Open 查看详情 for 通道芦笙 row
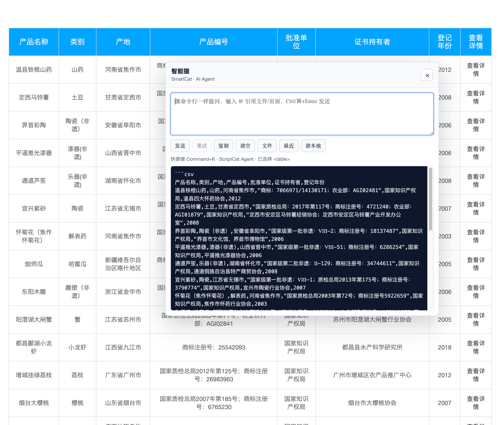Viewport: 504px width, 425px height. tap(476, 181)
